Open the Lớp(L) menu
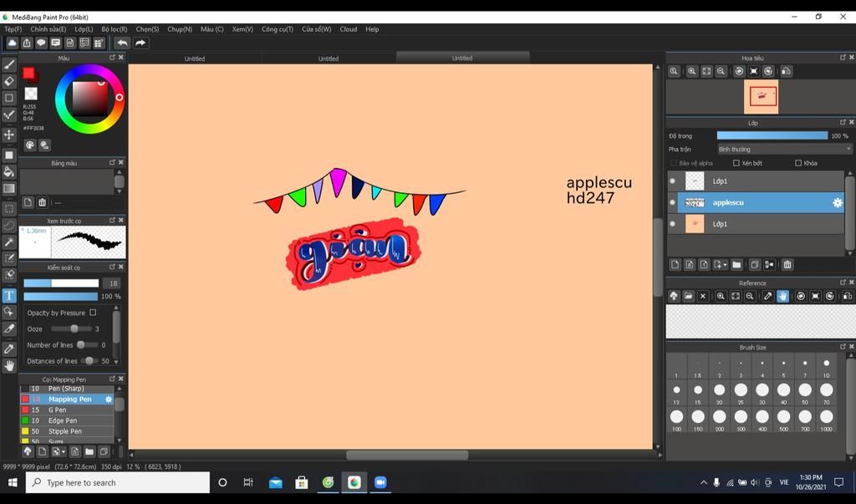The image size is (856, 504). point(84,29)
